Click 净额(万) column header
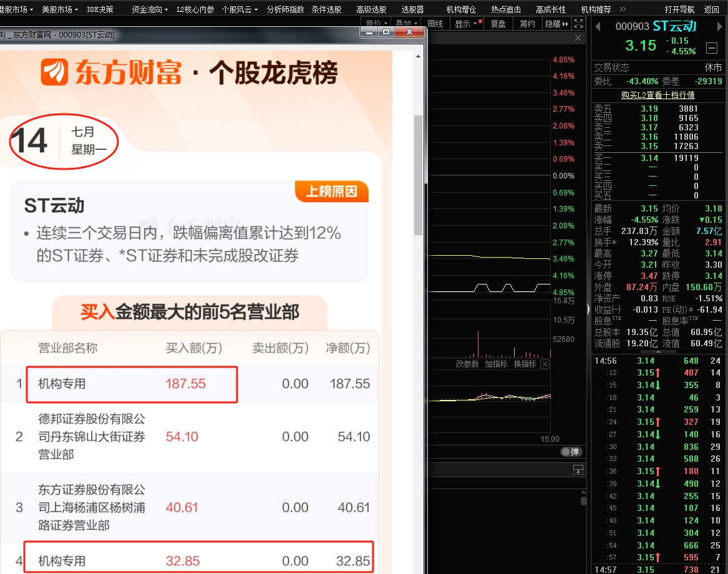 tap(347, 348)
